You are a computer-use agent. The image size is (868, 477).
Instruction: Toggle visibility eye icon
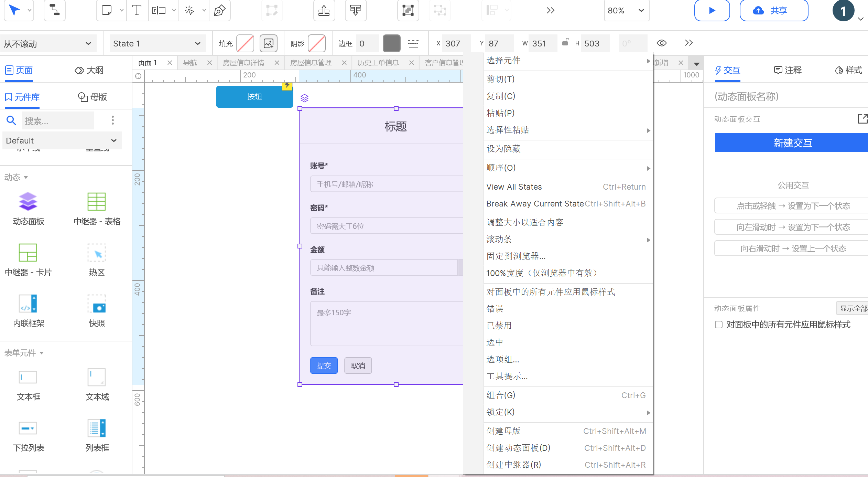[x=662, y=43]
